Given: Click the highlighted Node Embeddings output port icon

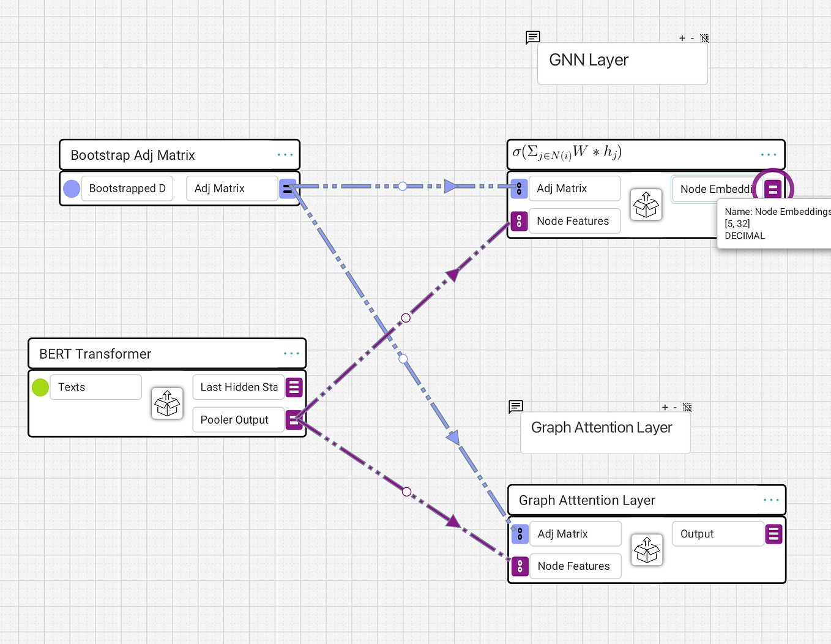Looking at the screenshot, I should click(773, 189).
